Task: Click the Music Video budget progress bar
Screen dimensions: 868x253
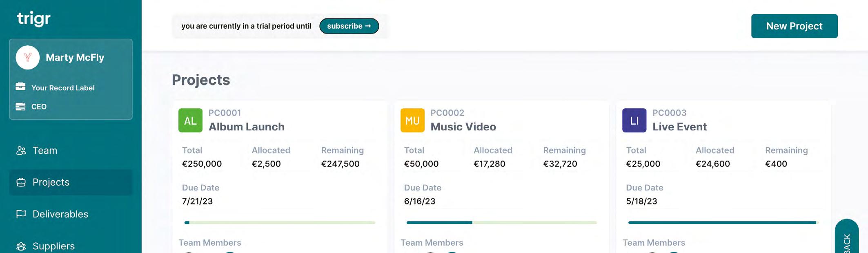Action: click(x=501, y=222)
